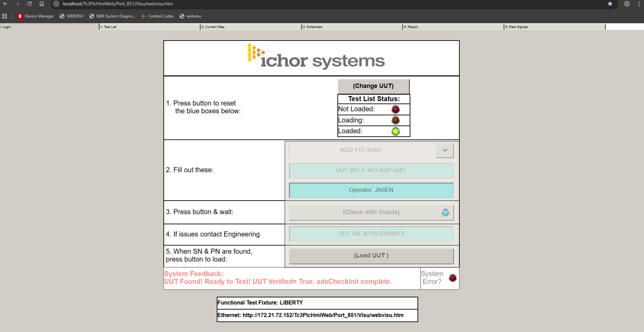
Task: Click the Operator: JASEN input field
Action: pyautogui.click(x=371, y=190)
